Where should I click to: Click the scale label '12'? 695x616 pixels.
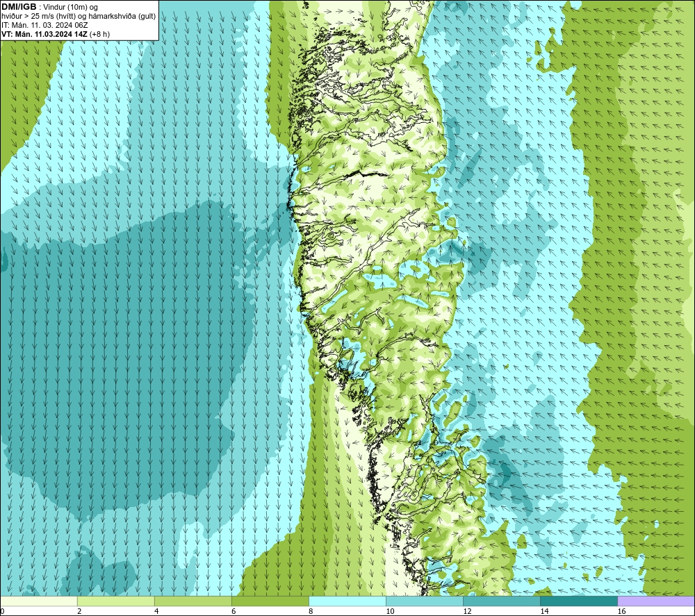pyautogui.click(x=467, y=611)
